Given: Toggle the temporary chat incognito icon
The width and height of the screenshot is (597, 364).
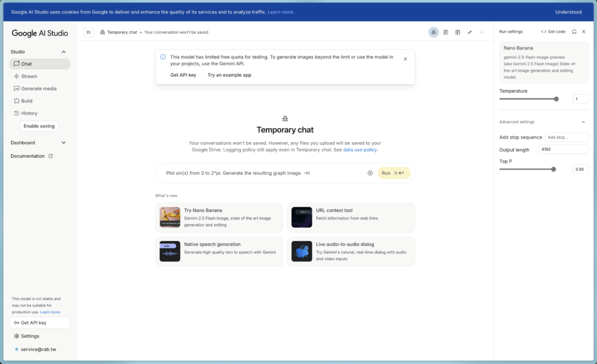Looking at the screenshot, I should tap(433, 33).
